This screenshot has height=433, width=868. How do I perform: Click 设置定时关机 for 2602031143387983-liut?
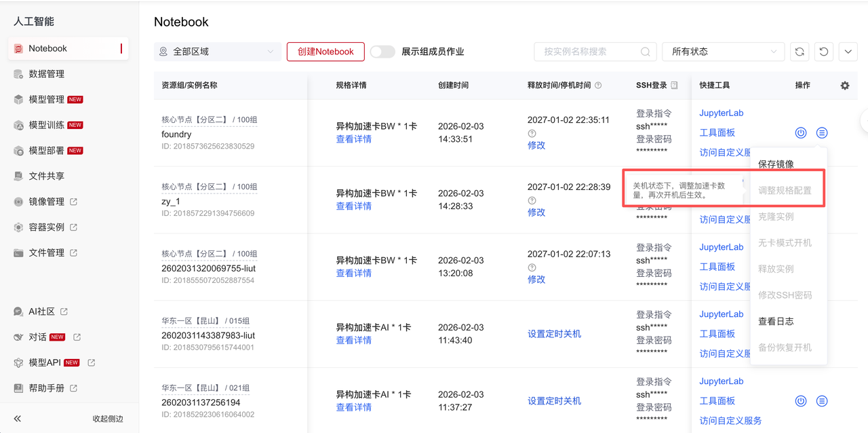554,334
